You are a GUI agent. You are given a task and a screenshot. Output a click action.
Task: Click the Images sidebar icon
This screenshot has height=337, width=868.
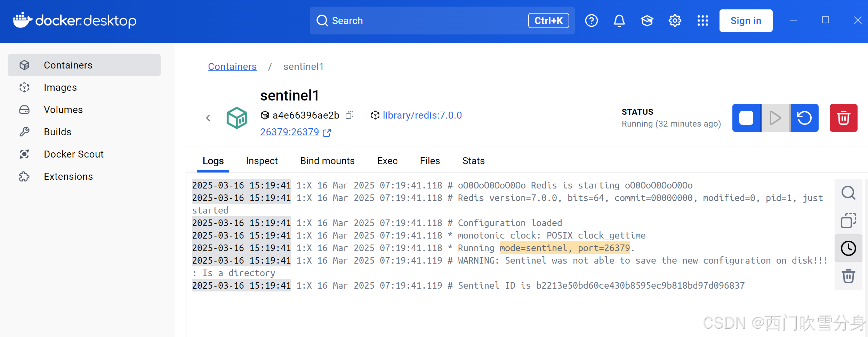(24, 87)
